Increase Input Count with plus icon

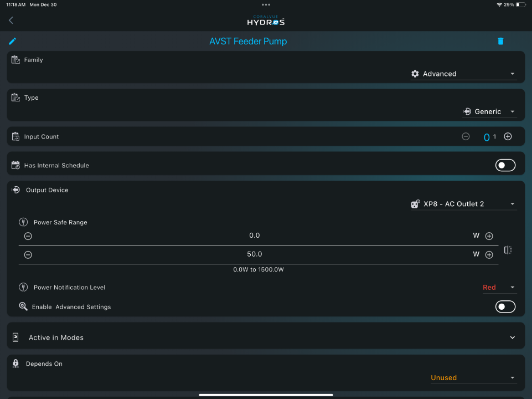pos(508,137)
